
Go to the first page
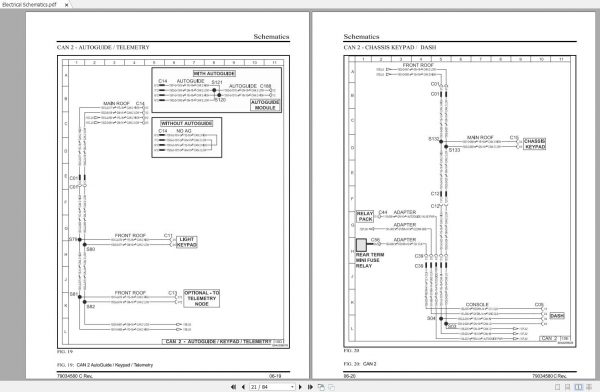(233, 387)
